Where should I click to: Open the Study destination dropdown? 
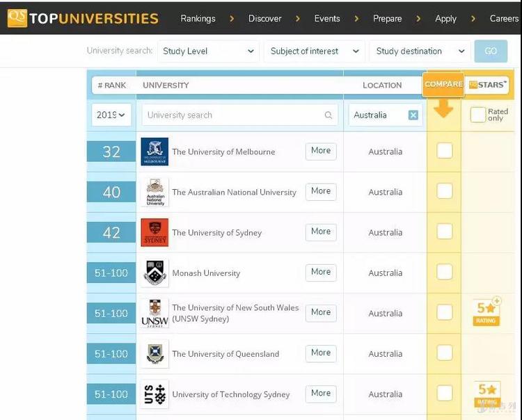420,51
